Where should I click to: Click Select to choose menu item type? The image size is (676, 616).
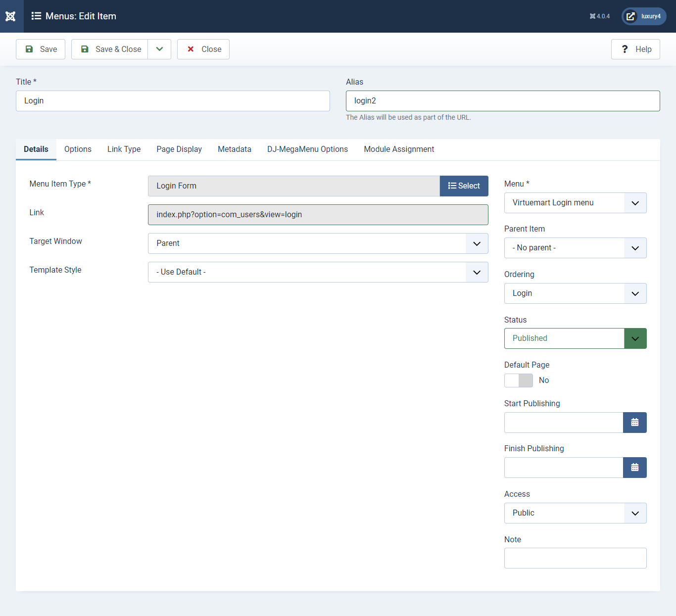coord(464,186)
